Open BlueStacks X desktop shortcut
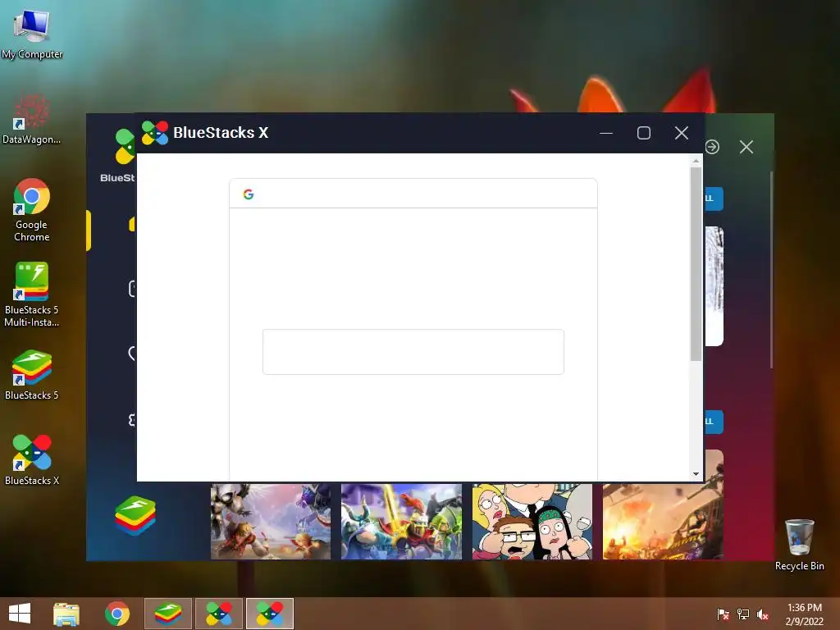 tap(32, 460)
